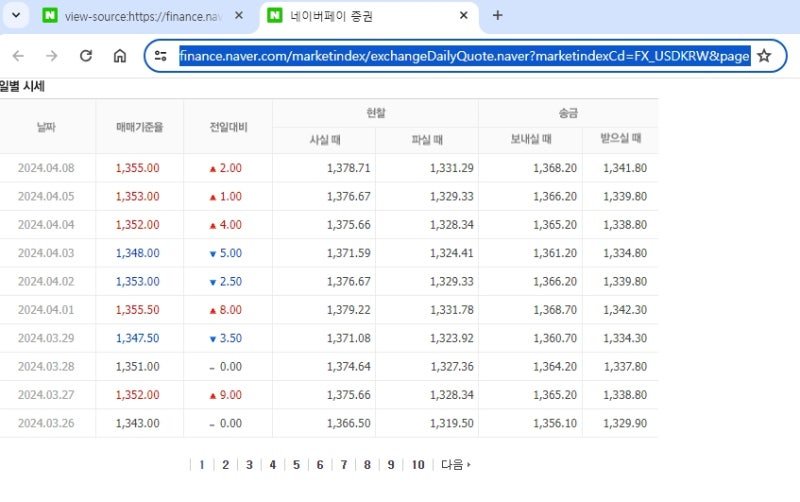Open site information icon in address bar

click(161, 56)
